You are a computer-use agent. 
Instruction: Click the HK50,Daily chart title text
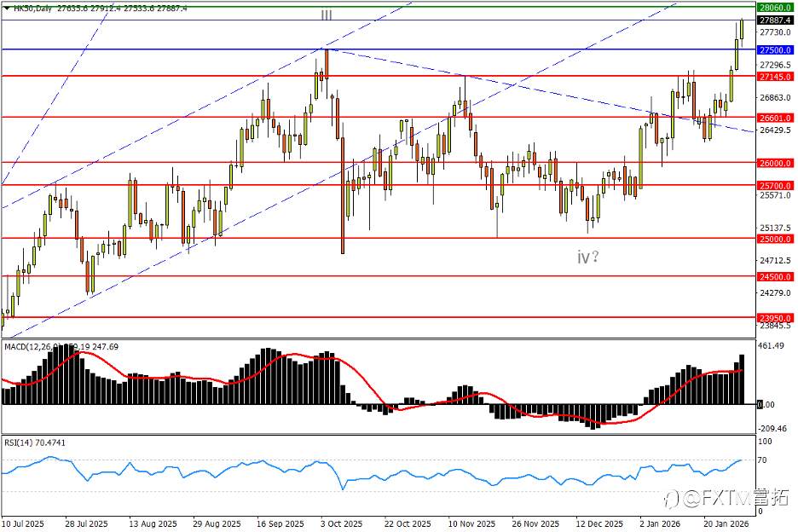point(33,9)
